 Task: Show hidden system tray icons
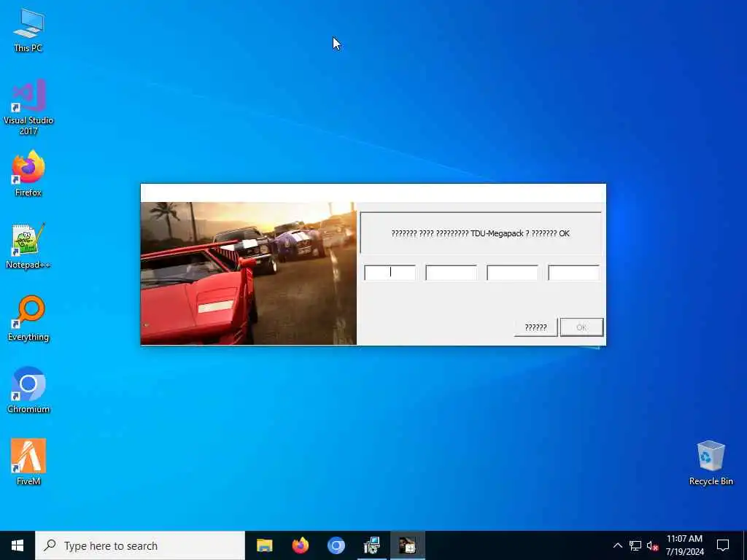(617, 545)
